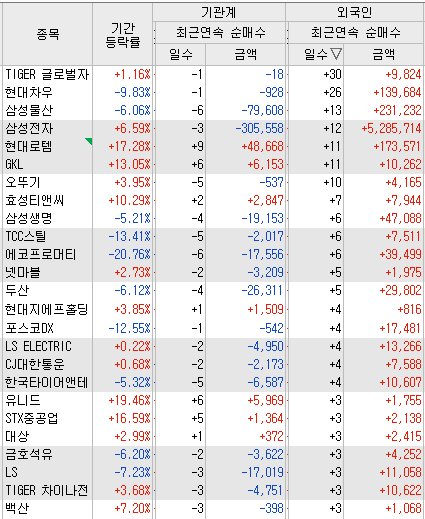
Task: Click 일수 header under 기관계
Action: click(180, 54)
